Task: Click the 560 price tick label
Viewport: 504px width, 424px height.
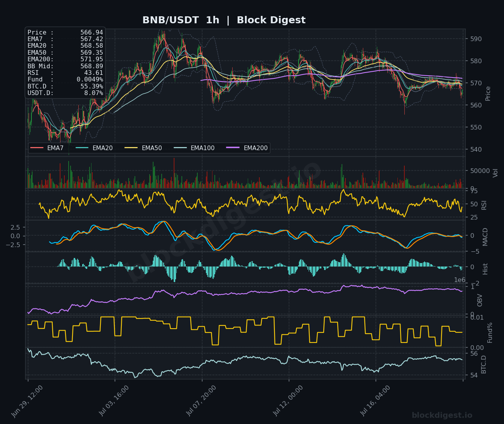Action: [x=475, y=105]
